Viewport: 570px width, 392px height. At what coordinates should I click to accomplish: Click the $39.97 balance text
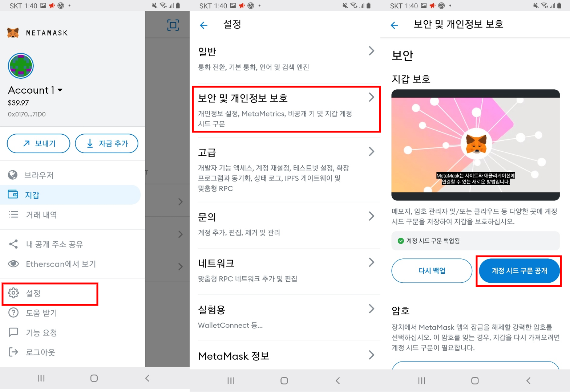(19, 103)
